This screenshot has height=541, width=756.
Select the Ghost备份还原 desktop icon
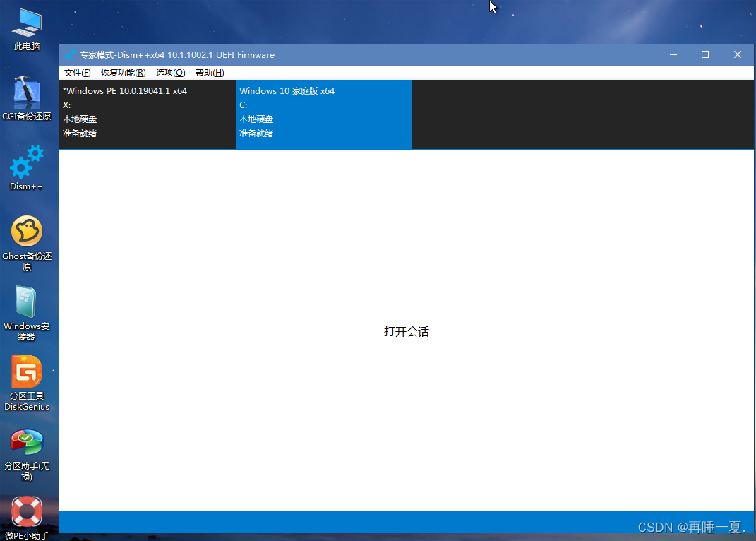coord(27,243)
